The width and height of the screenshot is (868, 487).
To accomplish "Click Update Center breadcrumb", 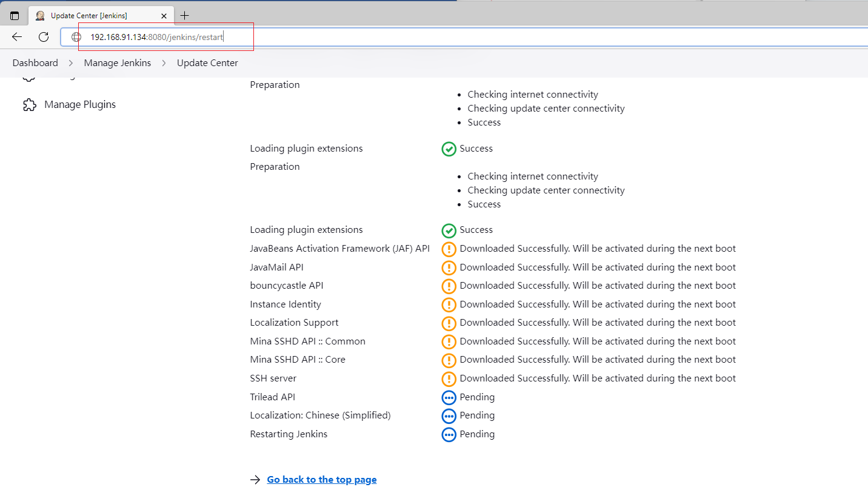I will pos(207,63).
